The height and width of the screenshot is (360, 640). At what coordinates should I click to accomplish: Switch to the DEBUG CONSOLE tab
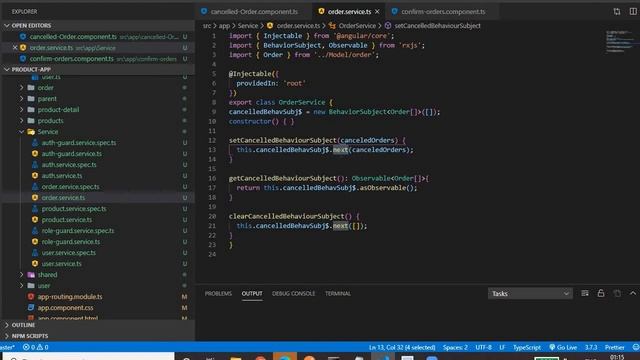(293, 293)
